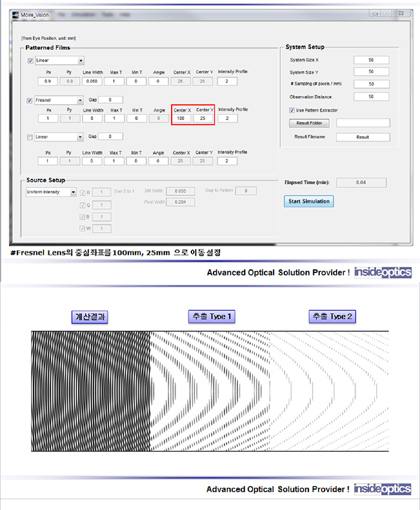
Task: Click the Fresnel Center X field showing 100
Action: (181, 119)
